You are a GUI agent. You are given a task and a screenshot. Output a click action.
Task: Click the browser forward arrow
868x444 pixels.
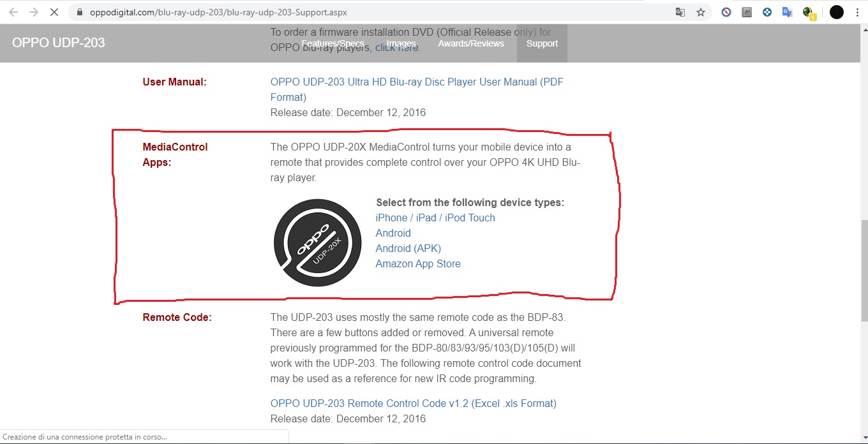tap(34, 12)
